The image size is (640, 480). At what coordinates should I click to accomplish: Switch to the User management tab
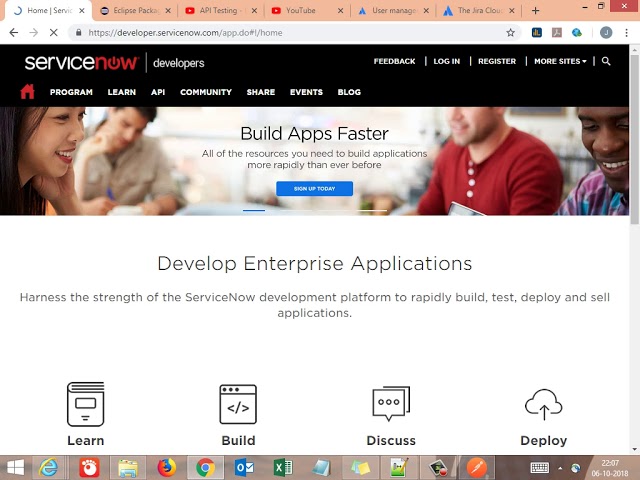coord(392,11)
